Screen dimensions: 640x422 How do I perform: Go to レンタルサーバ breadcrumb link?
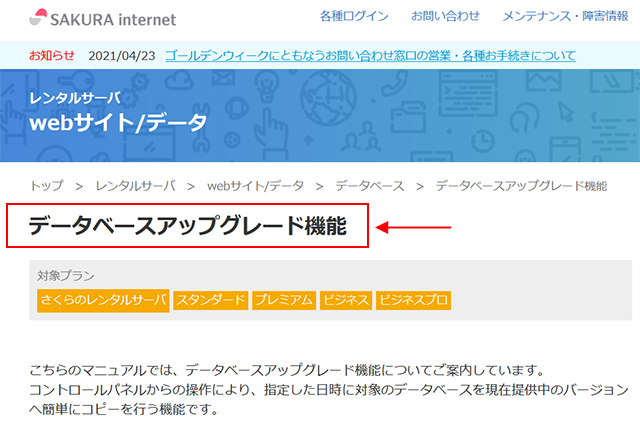pos(136,186)
